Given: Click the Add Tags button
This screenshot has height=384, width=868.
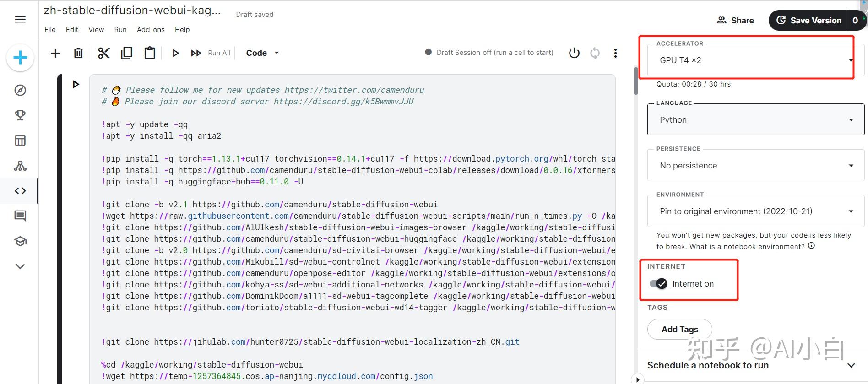Looking at the screenshot, I should [x=679, y=330].
